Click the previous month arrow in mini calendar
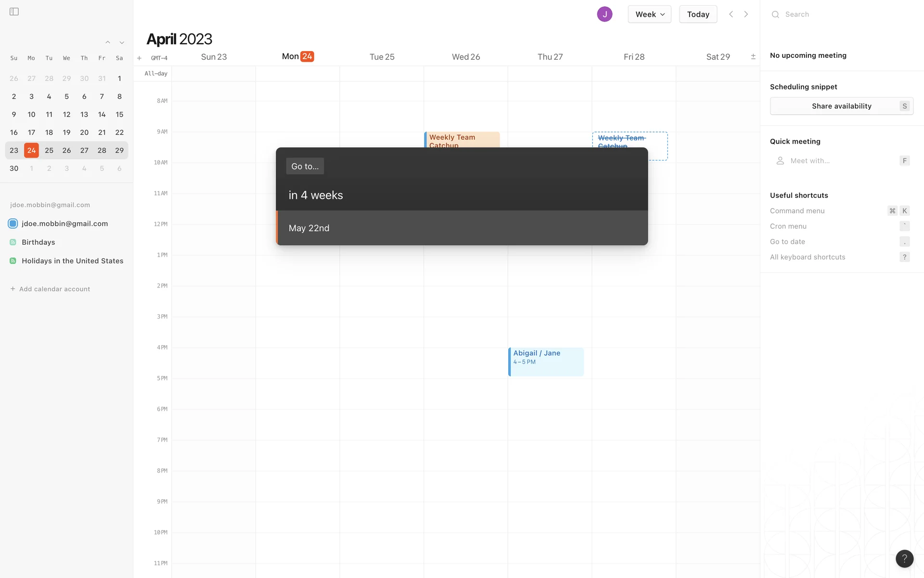 [108, 42]
